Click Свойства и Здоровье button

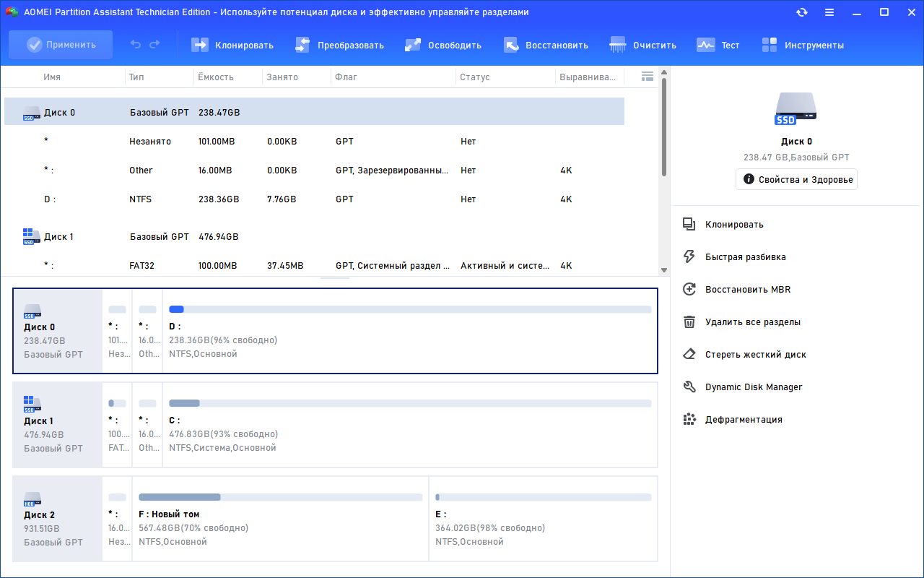796,179
